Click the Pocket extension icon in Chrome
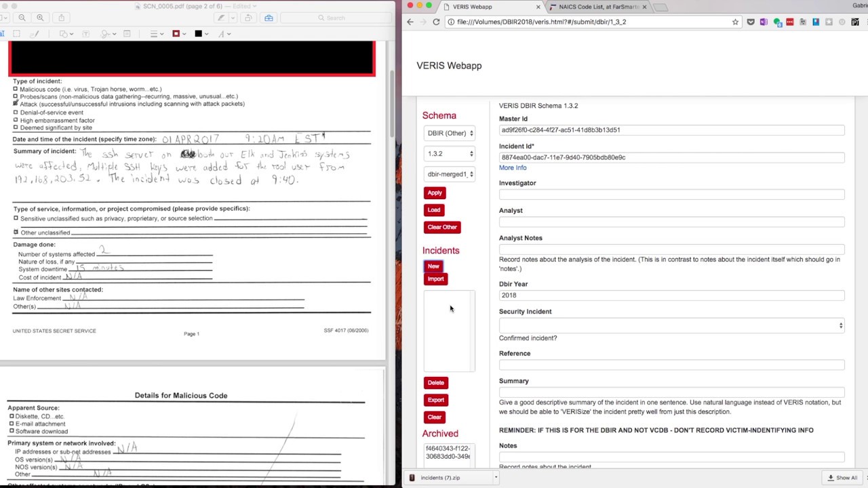The image size is (868, 488). (751, 22)
